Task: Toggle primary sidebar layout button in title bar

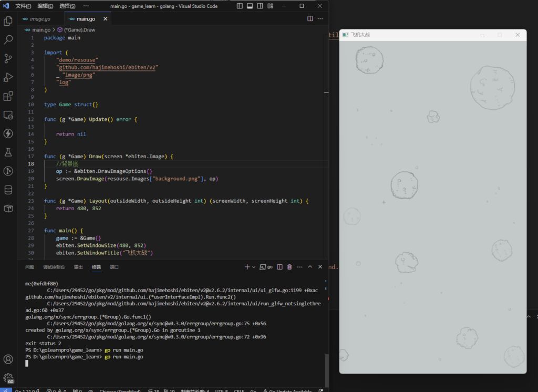Action: [240, 6]
